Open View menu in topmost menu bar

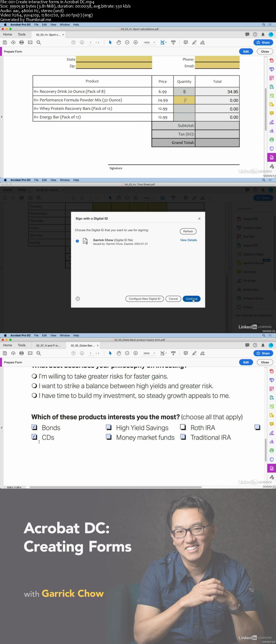coord(53,25)
